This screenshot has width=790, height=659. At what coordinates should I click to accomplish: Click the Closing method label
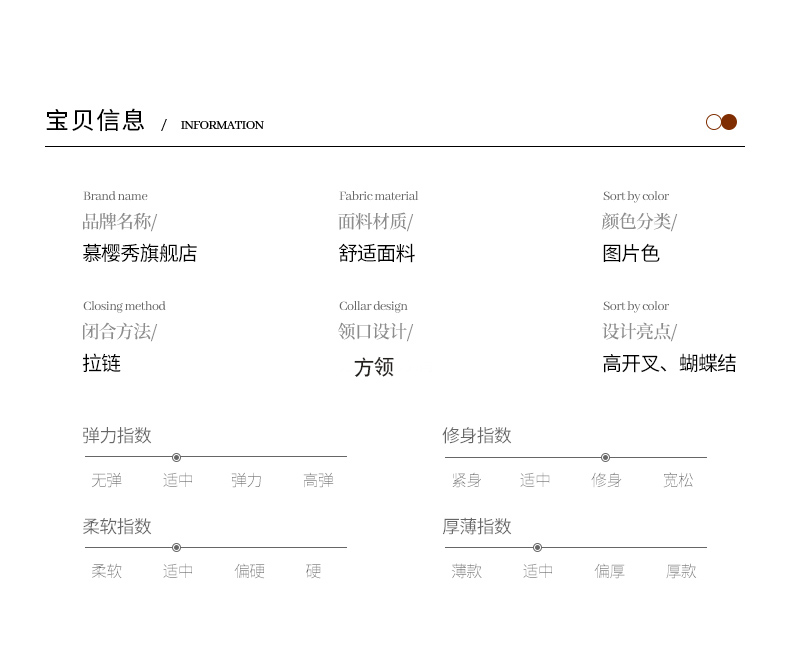point(124,306)
